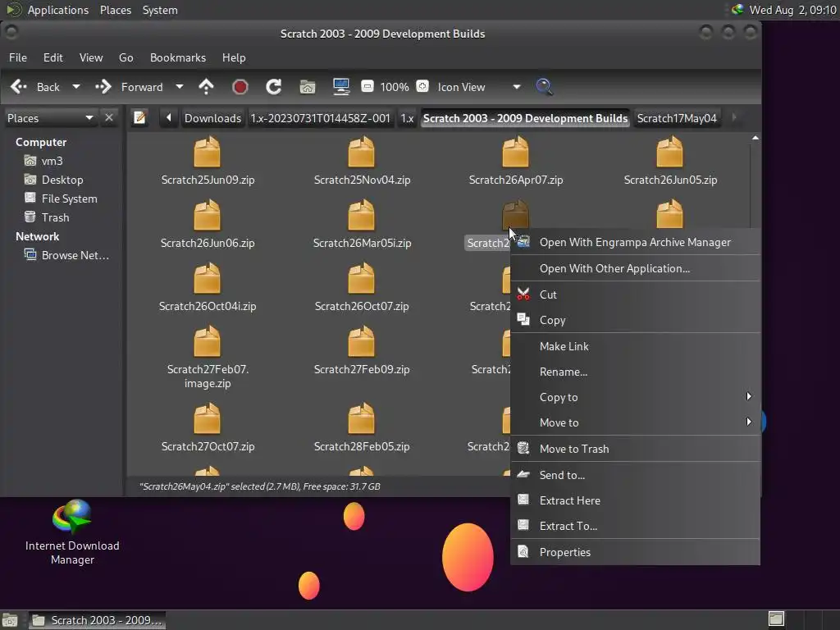Select the Scratch26Apr07.zip file
The image size is (840, 630).
(515, 162)
